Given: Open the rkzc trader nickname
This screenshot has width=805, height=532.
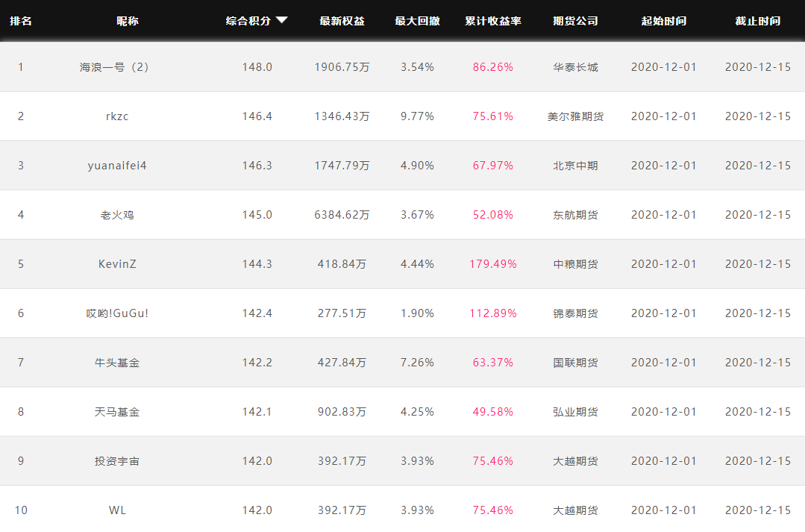Looking at the screenshot, I should 117,116.
